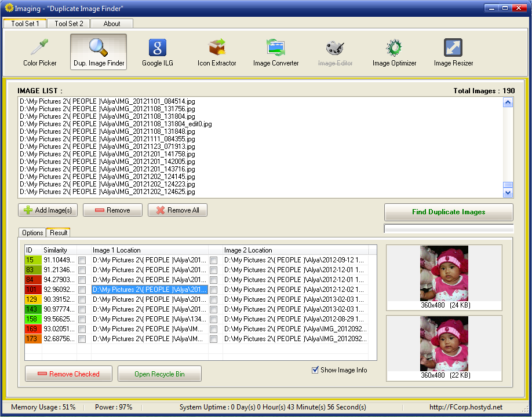Select IMG_20121108_131804_edit0.jpg in image list
This screenshot has width=532, height=417.
pyautogui.click(x=116, y=124)
